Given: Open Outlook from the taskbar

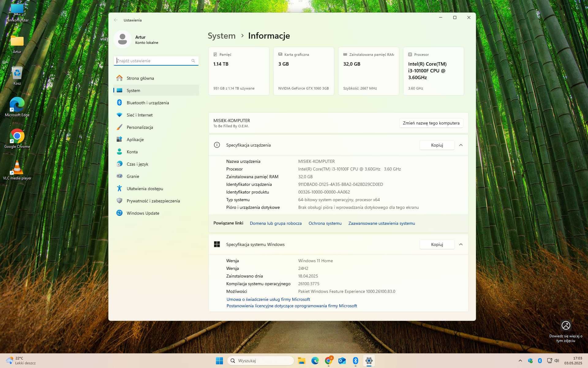Looking at the screenshot, I should (x=342, y=361).
